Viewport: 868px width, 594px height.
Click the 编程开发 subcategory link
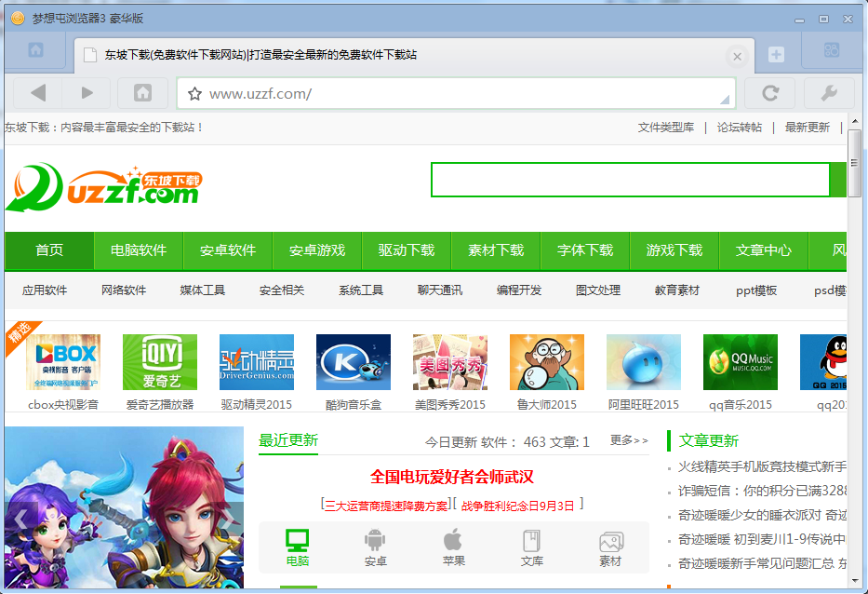coord(519,290)
